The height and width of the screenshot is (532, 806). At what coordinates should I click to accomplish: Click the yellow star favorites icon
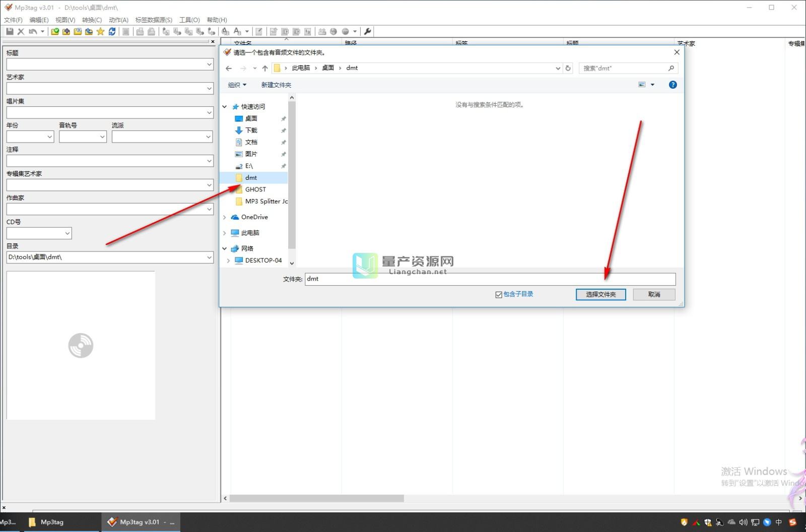coord(100,31)
